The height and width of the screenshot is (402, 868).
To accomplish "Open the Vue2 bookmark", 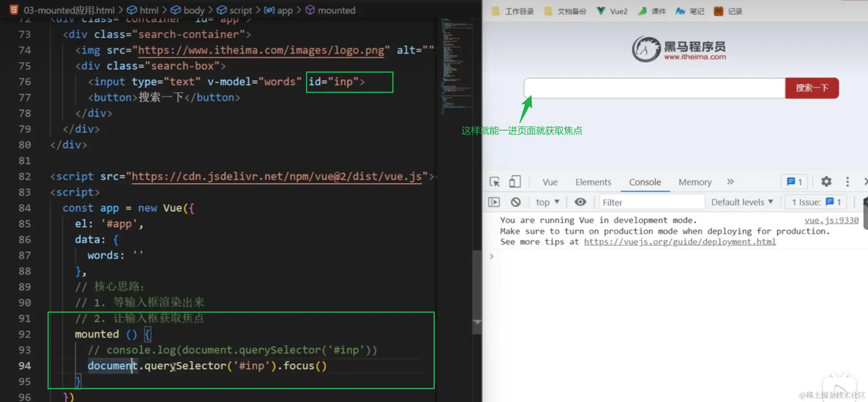I will click(x=612, y=11).
